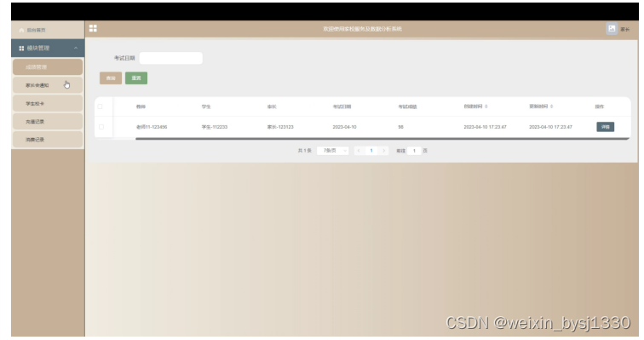This screenshot has height=340, width=644.
Task: Click the table horizontal scrollbar
Action: pyautogui.click(x=382, y=139)
